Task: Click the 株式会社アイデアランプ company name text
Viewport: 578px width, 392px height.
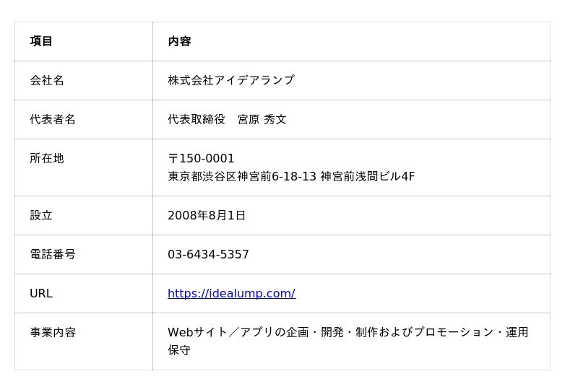Action: point(231,80)
